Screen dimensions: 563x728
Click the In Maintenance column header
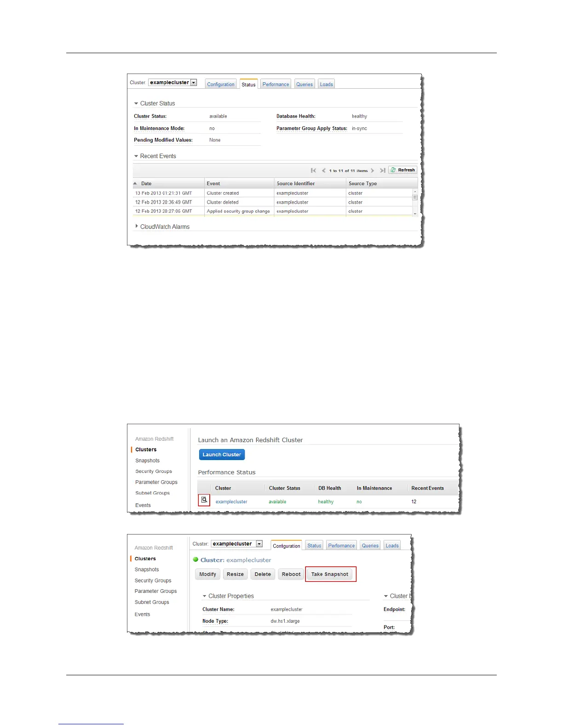pos(374,488)
